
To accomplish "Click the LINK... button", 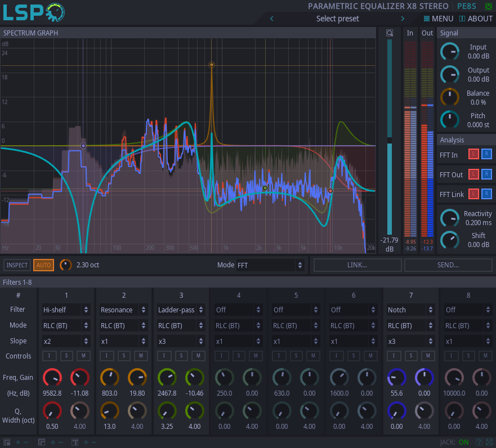I will click(x=358, y=265).
